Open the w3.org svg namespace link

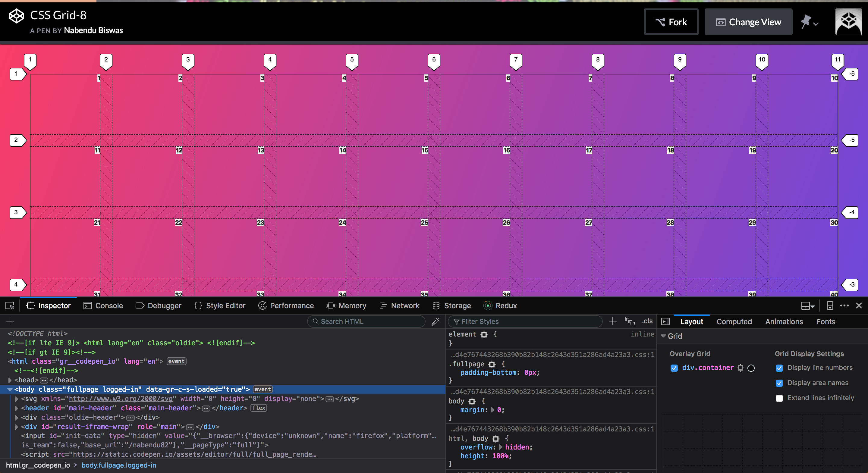coord(121,399)
